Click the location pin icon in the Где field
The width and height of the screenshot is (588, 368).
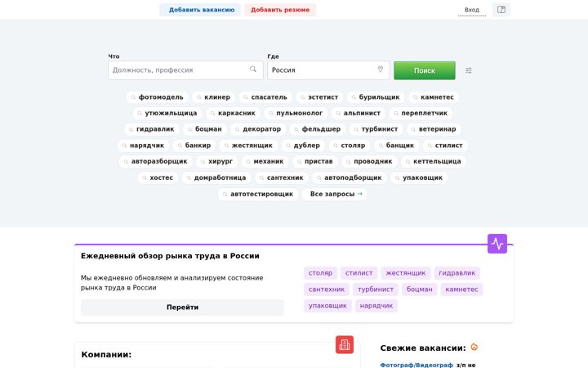pyautogui.click(x=381, y=69)
